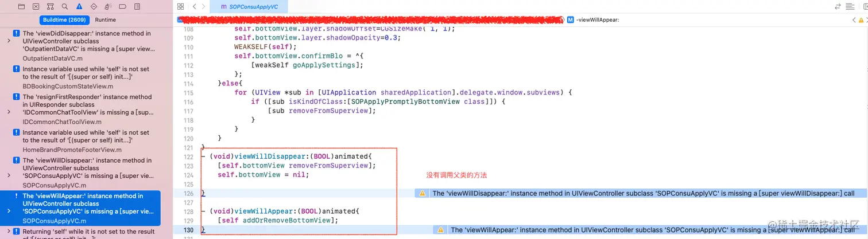Expand the selected viewWillAppear issue
The height and width of the screenshot is (239, 868).
coord(8,211)
